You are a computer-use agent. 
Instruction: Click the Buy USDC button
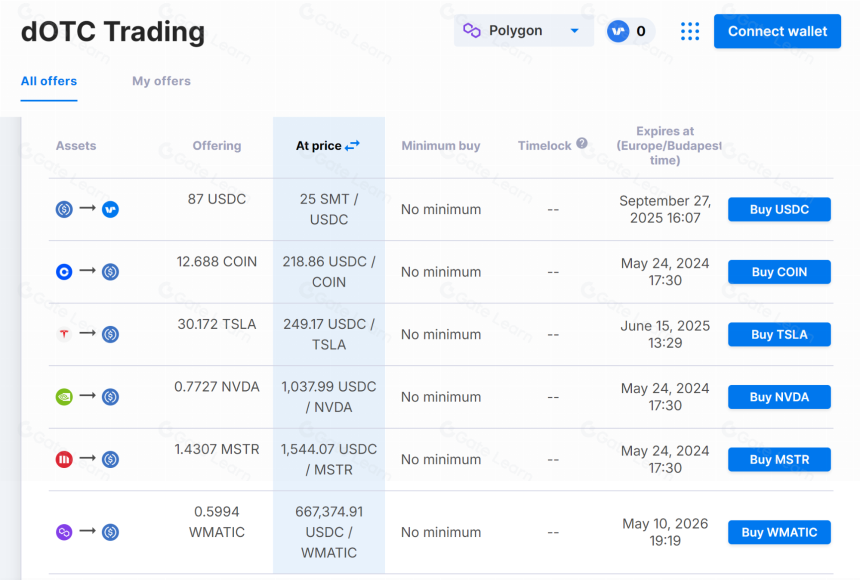tap(779, 209)
